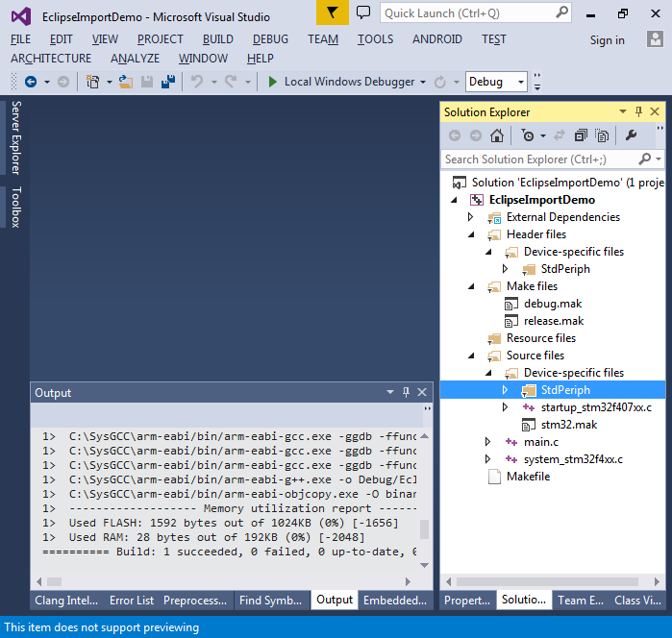This screenshot has width=672, height=638.
Task: Close the Solution Explorer panel
Action: point(655,111)
